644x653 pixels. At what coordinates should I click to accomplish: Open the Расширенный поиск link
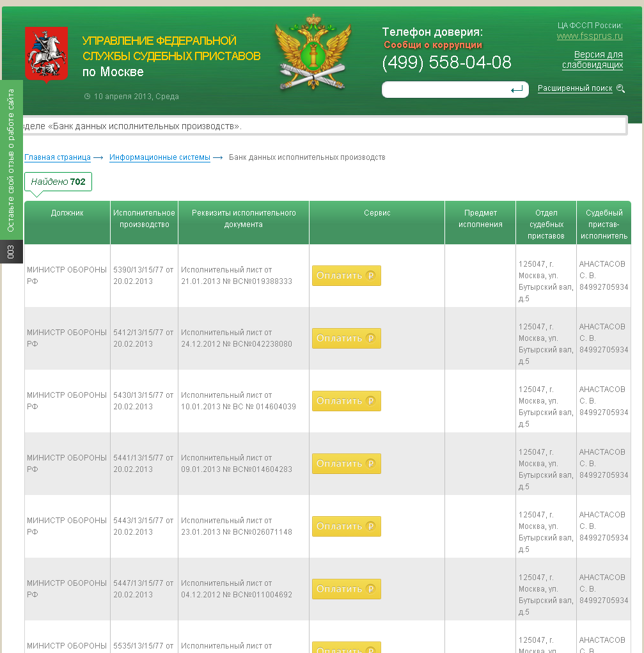click(x=574, y=89)
